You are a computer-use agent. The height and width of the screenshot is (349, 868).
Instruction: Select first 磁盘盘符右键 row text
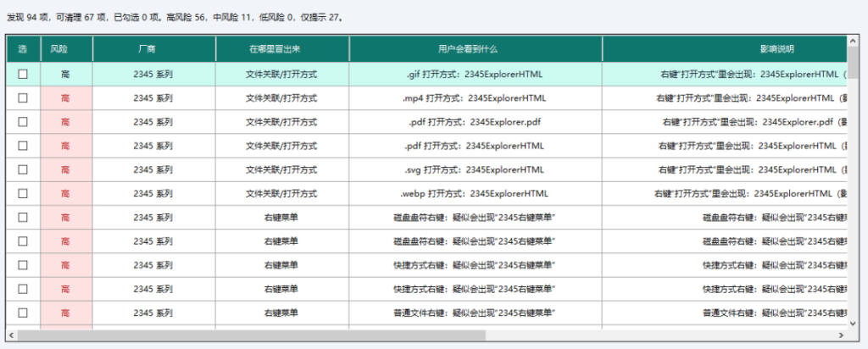tap(476, 218)
